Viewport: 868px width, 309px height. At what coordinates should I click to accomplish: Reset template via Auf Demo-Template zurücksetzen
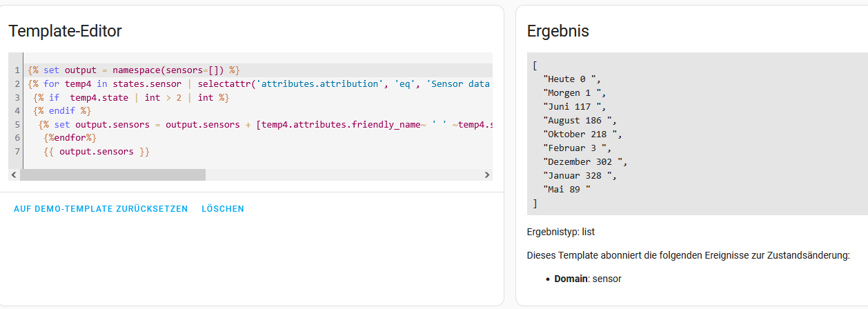101,209
